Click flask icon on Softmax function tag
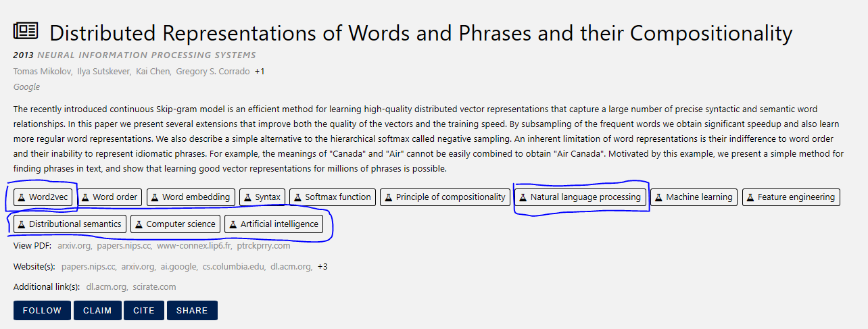The image size is (868, 329). tap(297, 197)
